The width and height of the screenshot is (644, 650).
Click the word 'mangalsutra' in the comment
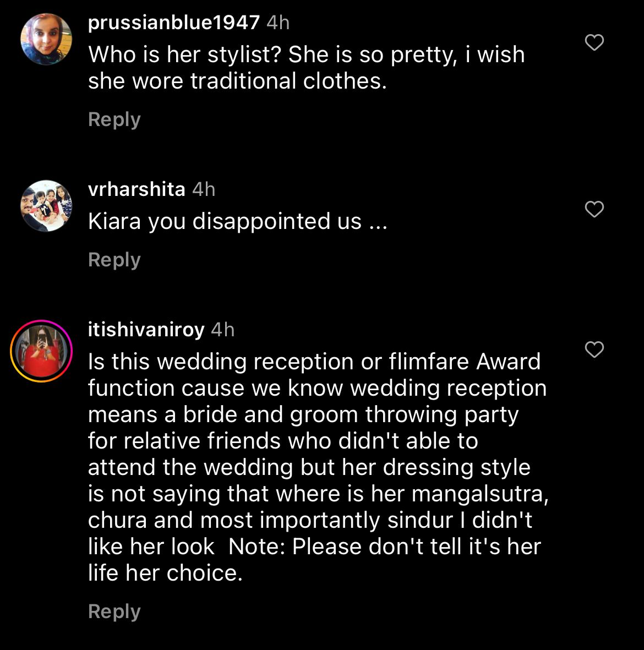478,494
